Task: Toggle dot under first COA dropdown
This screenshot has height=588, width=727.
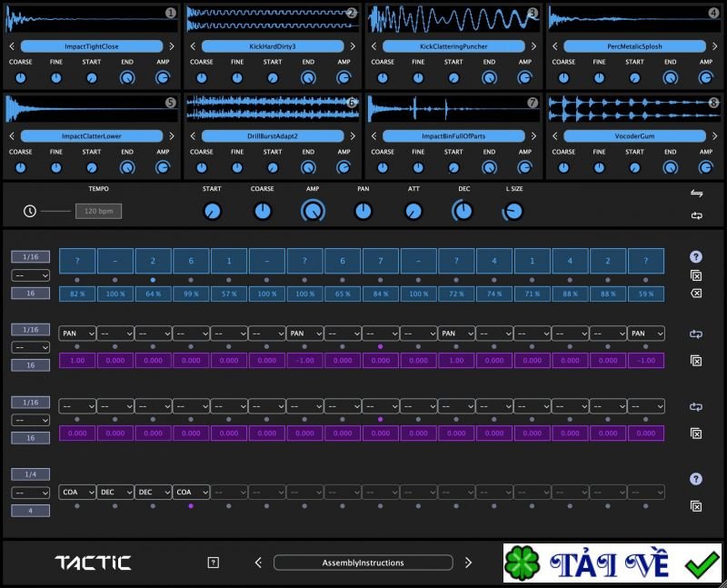Action: 77,506
